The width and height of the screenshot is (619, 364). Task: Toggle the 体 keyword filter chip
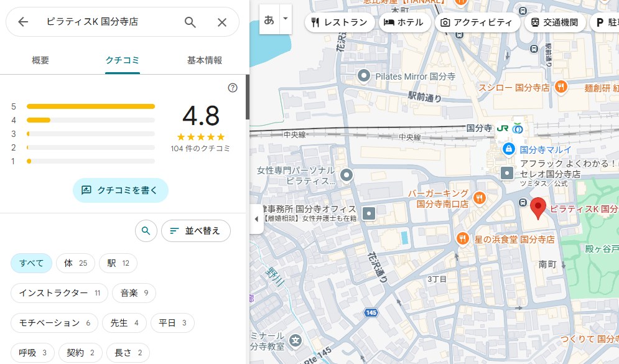(x=75, y=263)
